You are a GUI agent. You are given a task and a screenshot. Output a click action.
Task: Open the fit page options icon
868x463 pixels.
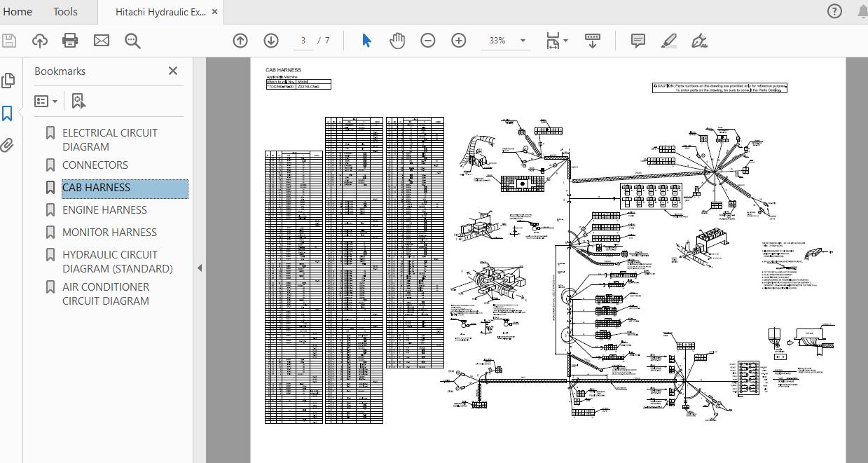point(557,41)
